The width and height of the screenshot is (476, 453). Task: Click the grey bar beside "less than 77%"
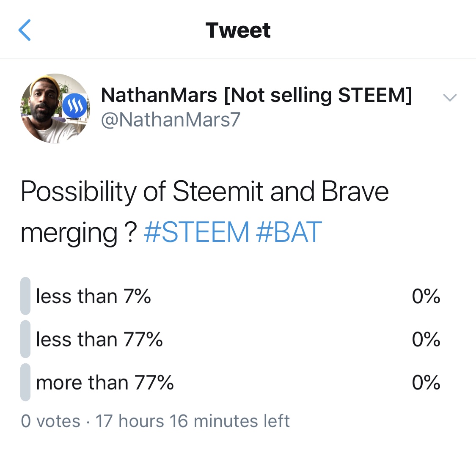25,339
